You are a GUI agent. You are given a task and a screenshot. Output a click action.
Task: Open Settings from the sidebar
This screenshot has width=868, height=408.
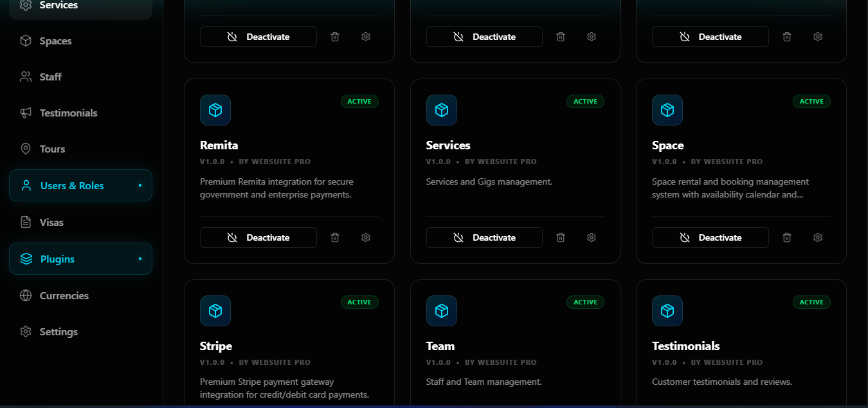point(58,331)
